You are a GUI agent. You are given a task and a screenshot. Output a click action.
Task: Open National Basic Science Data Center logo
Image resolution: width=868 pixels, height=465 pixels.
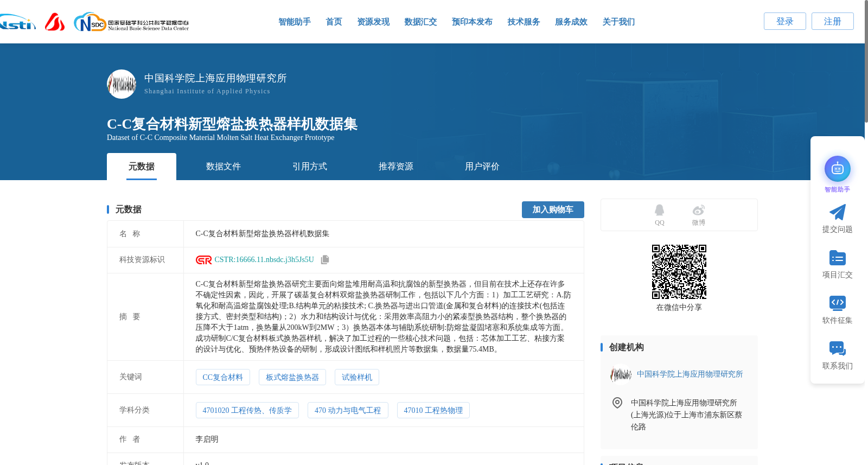click(131, 22)
